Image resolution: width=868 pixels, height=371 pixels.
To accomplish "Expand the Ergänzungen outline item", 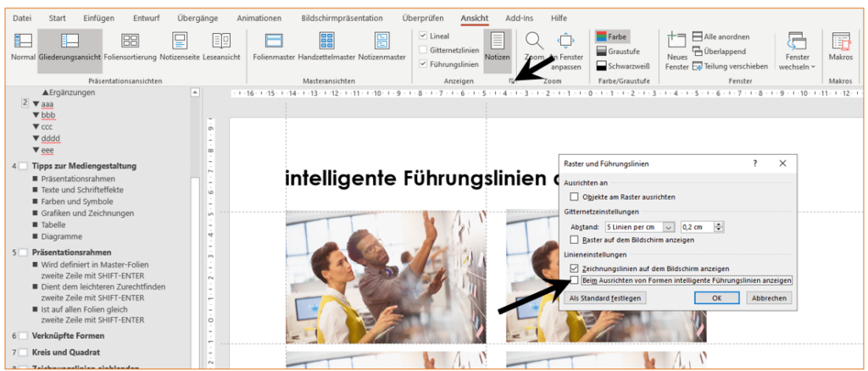I will pos(46,92).
